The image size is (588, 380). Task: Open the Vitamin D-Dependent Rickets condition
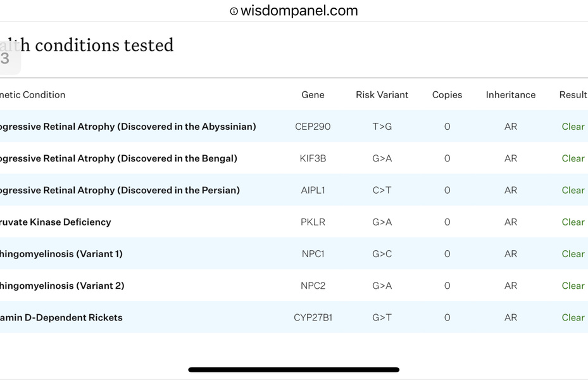click(61, 317)
